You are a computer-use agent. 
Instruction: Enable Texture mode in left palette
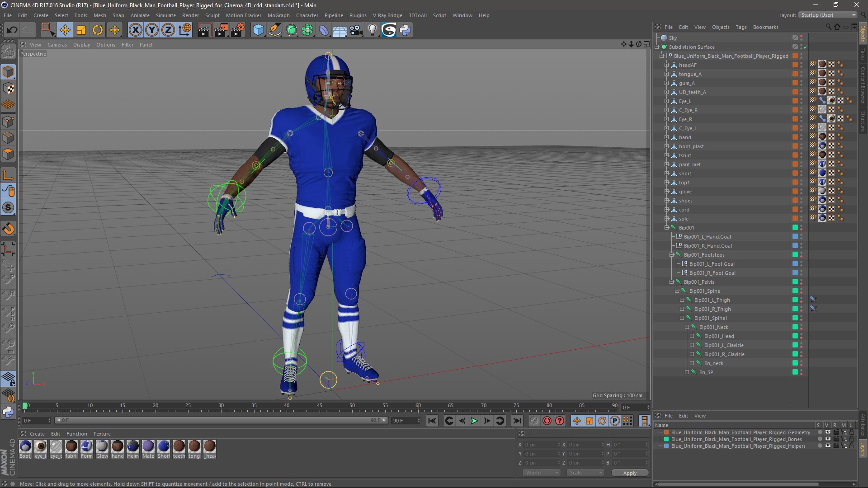(8, 89)
